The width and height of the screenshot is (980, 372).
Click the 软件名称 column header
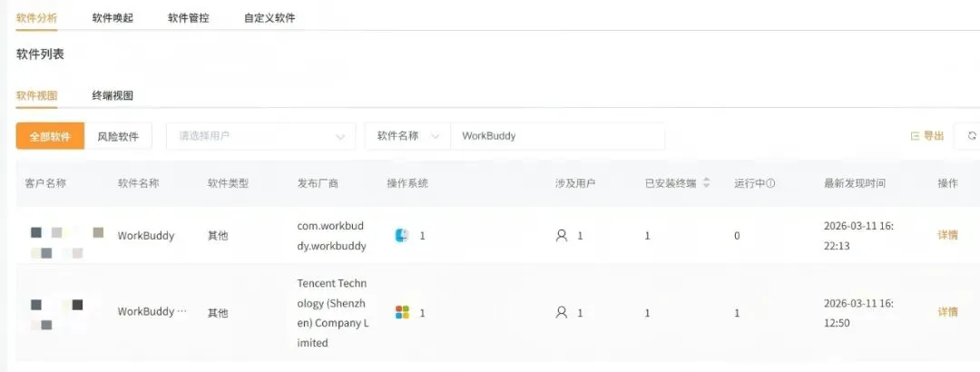click(138, 183)
